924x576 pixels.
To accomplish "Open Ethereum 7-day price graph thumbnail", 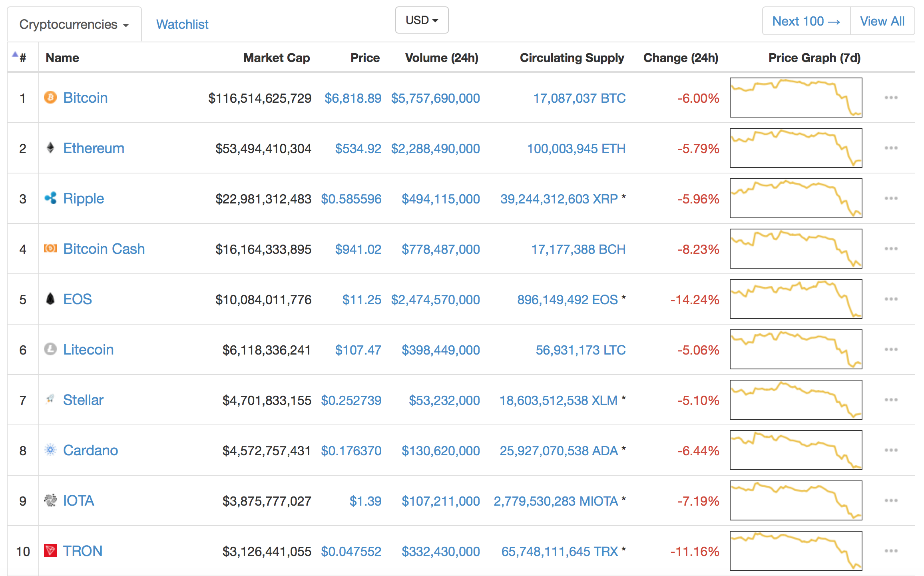I will click(796, 148).
